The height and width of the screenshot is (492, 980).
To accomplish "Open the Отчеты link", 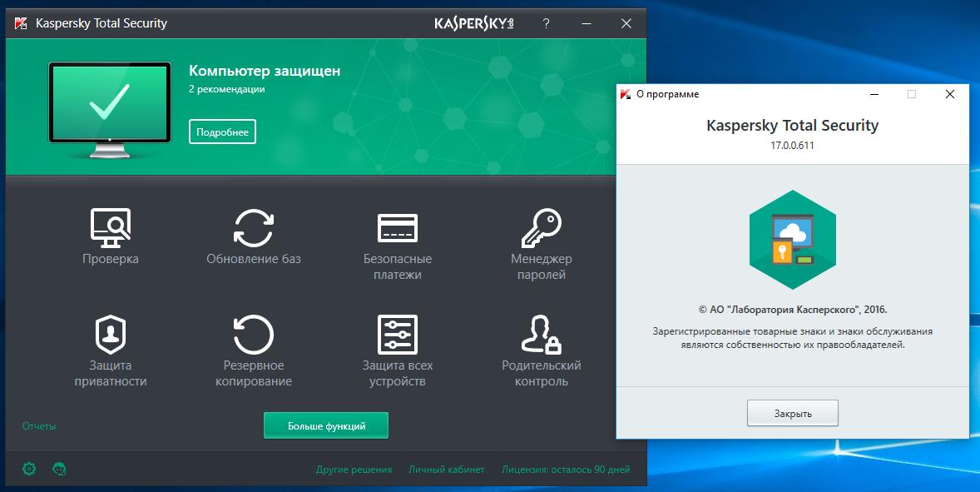I will coord(39,425).
